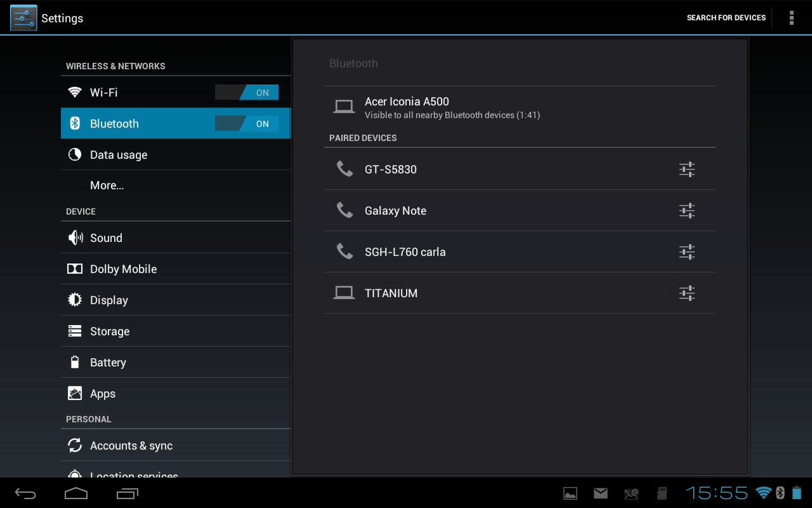Tap the Battery settings icon in sidebar
This screenshot has width=812, height=508.
coord(75,362)
